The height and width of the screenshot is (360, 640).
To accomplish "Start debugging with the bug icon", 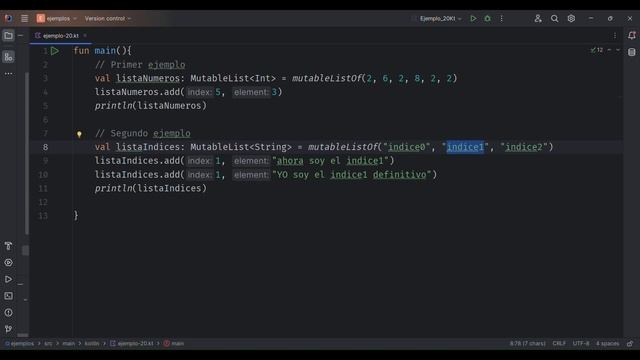I will 487,18.
